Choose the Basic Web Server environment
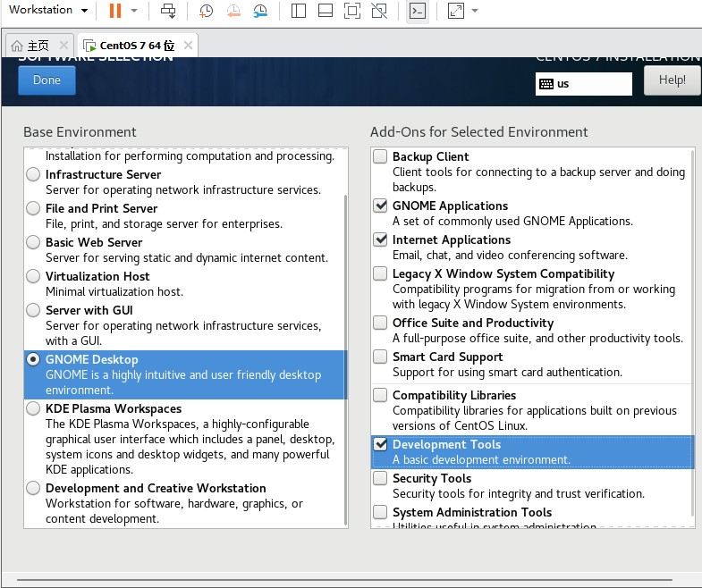This screenshot has height=588, width=702. [x=33, y=242]
